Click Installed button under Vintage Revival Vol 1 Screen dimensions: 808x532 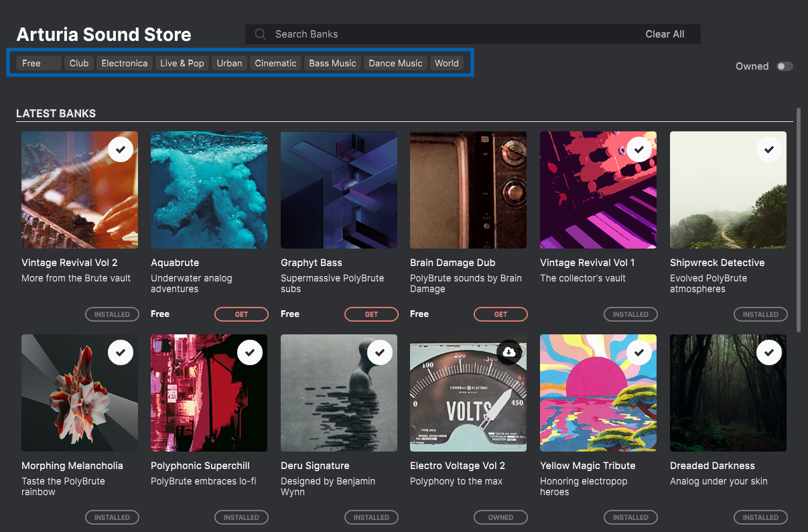630,314
